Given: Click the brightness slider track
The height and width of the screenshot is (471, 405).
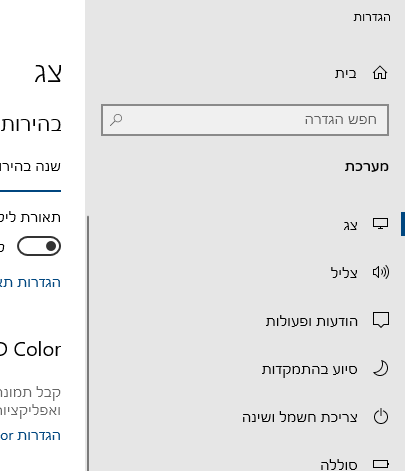Looking at the screenshot, I should (x=30, y=191).
